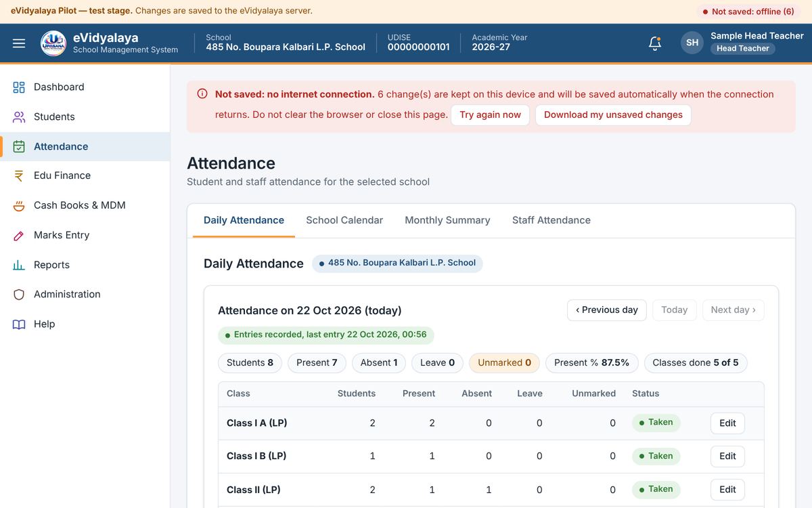812x508 pixels.
Task: Open Edu Finance in the sidebar
Action: pyautogui.click(x=85, y=175)
